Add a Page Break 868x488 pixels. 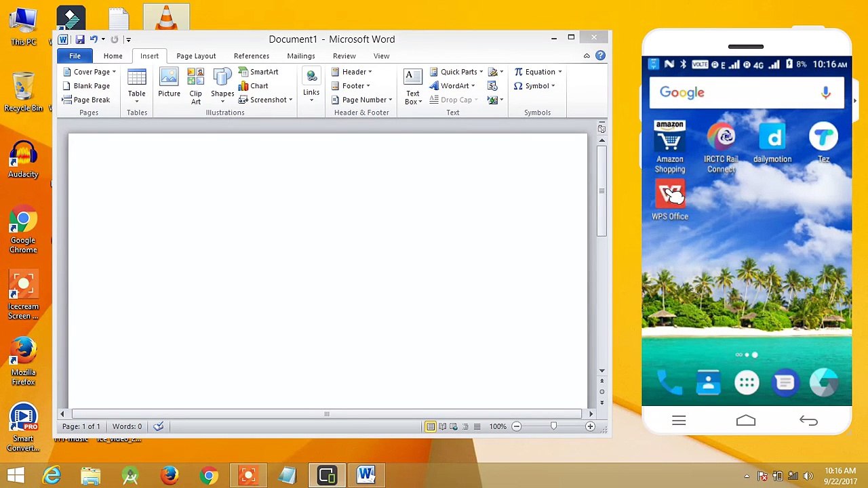coord(86,100)
